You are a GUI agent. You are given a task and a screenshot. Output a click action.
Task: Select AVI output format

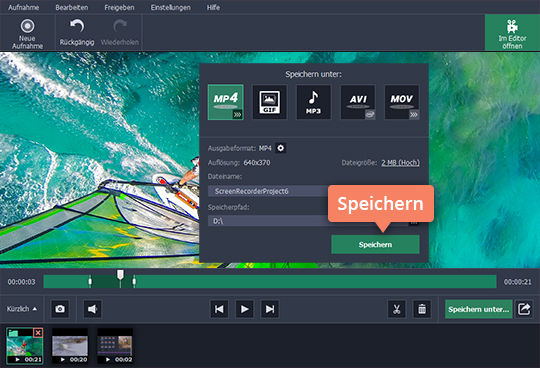click(x=357, y=102)
